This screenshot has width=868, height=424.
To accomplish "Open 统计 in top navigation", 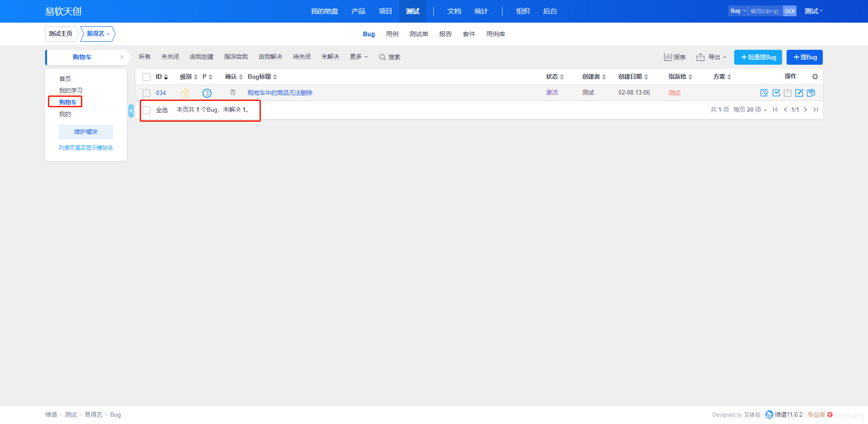I will tap(481, 11).
